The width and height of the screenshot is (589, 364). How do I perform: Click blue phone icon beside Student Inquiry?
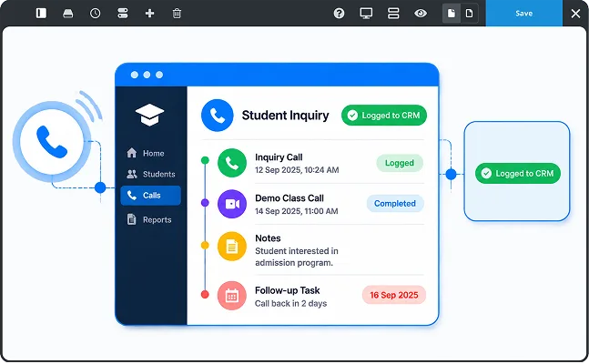click(217, 116)
